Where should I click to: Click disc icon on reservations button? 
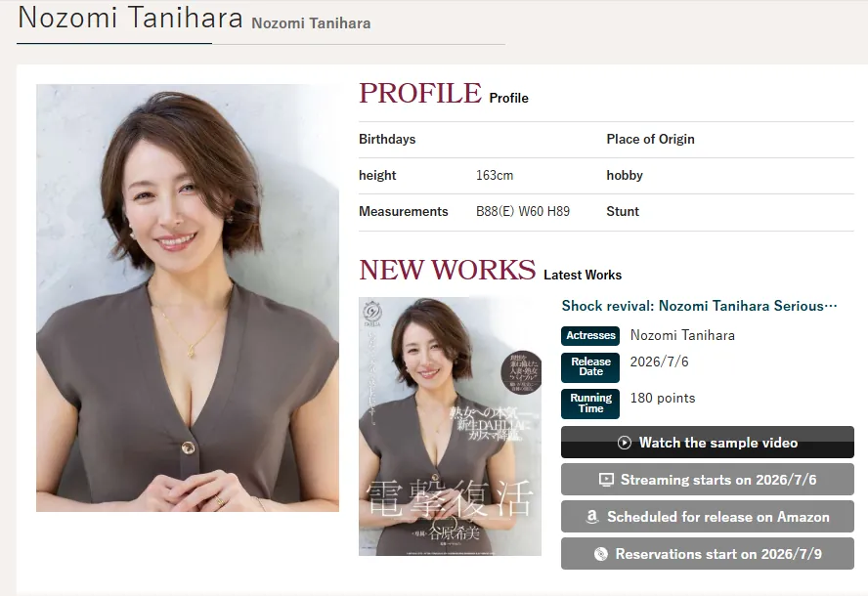coord(600,554)
